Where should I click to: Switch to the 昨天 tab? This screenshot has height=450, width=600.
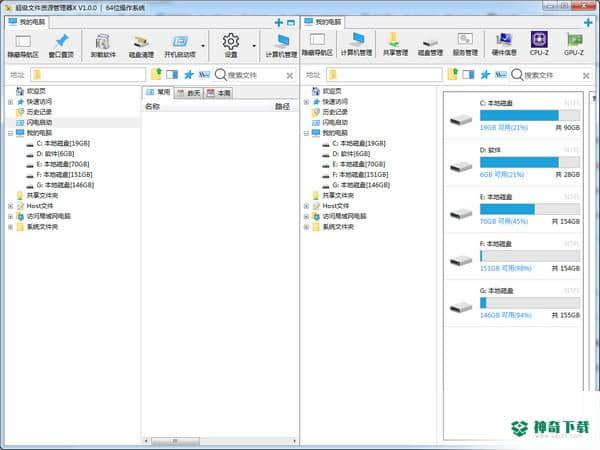tap(189, 93)
